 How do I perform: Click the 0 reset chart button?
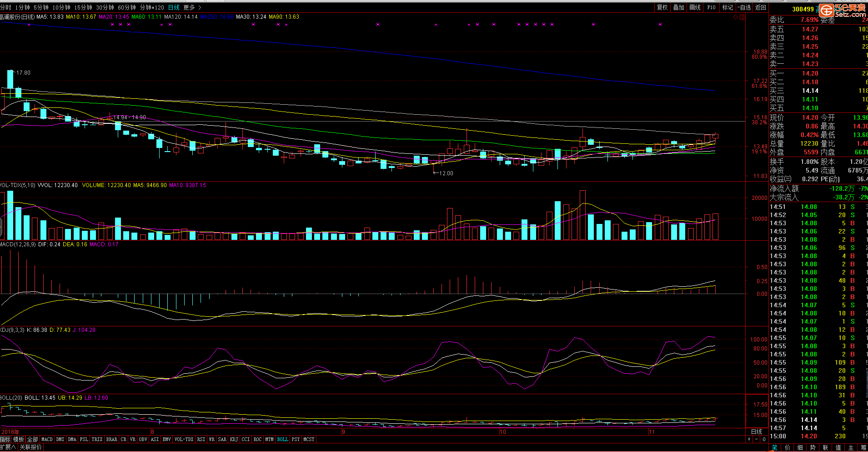764,439
